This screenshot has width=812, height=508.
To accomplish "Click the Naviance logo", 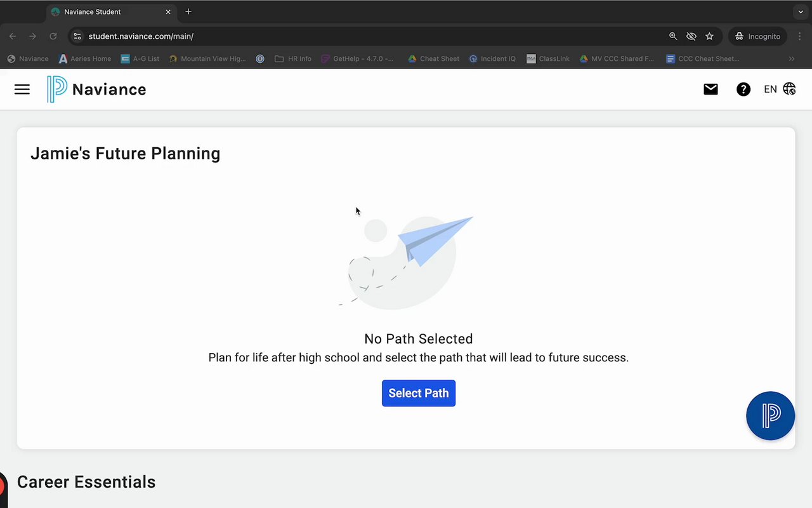I will tap(96, 90).
